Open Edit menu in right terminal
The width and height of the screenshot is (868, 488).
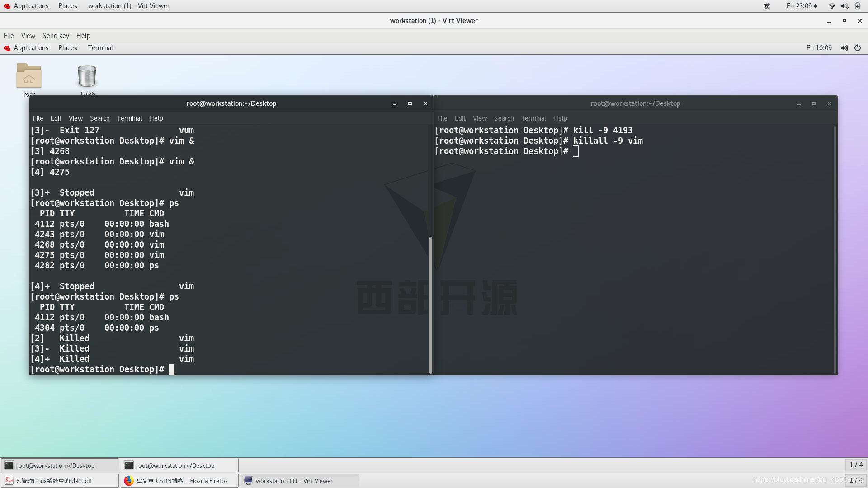(460, 118)
